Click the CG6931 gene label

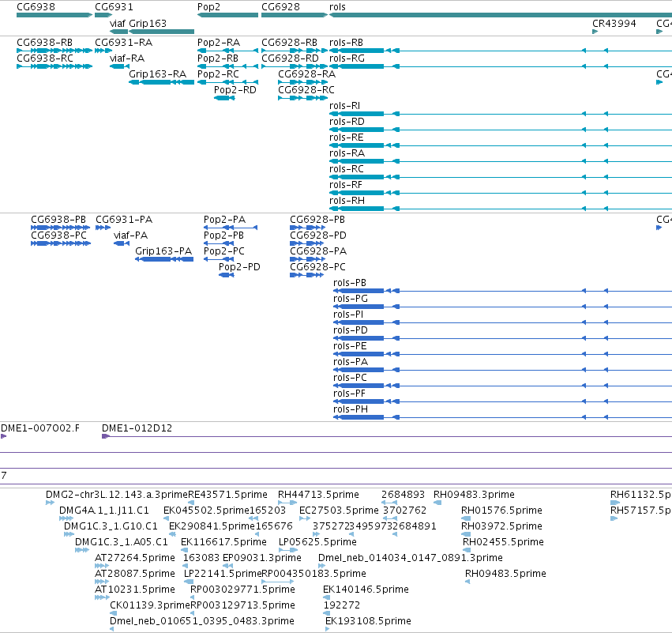[114, 7]
